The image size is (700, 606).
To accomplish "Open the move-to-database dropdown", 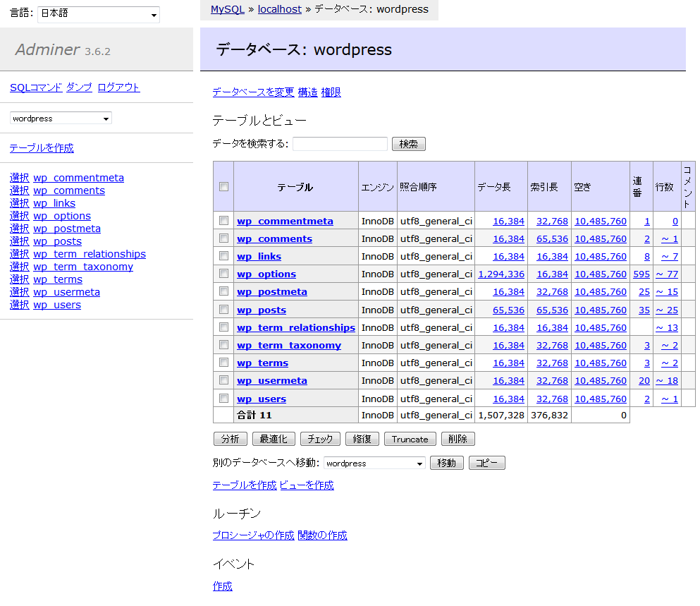I will point(374,463).
